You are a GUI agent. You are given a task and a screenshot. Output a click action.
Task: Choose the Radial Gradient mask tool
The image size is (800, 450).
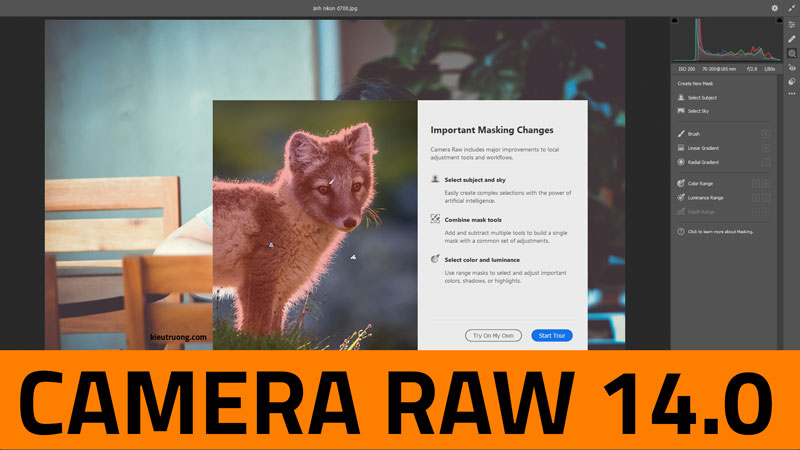point(698,162)
